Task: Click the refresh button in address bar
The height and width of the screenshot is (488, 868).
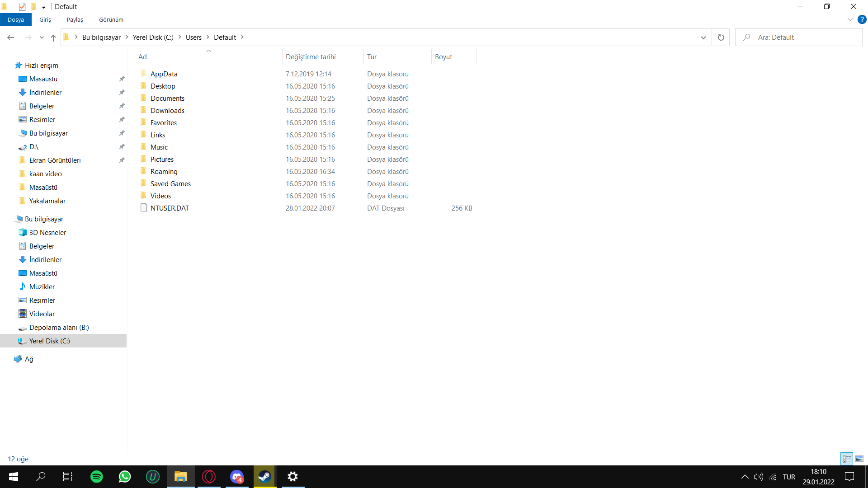Action: tap(721, 38)
